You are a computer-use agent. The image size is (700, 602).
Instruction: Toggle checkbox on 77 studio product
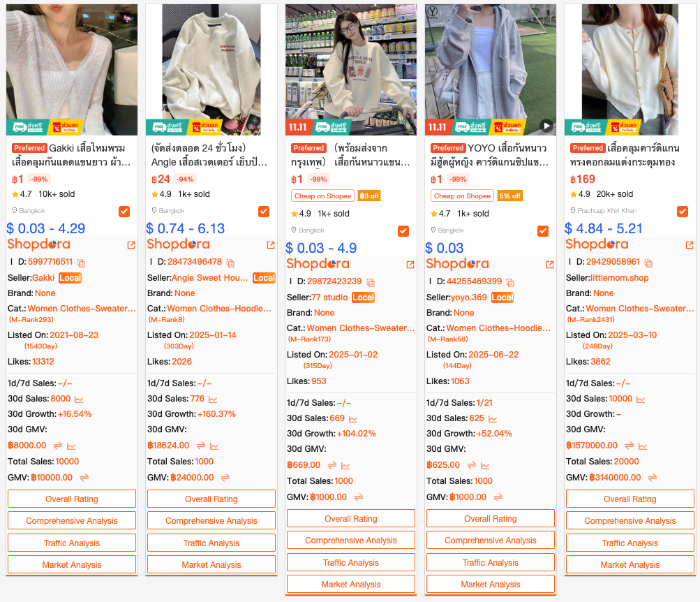tap(403, 231)
